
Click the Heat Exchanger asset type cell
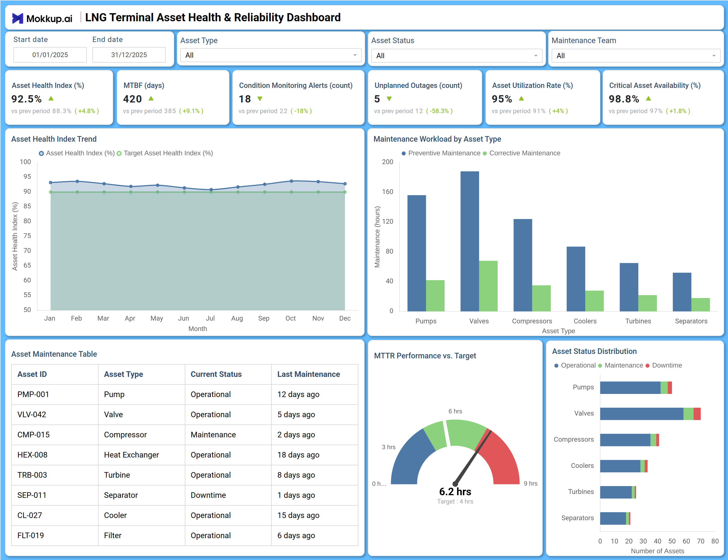[141, 455]
